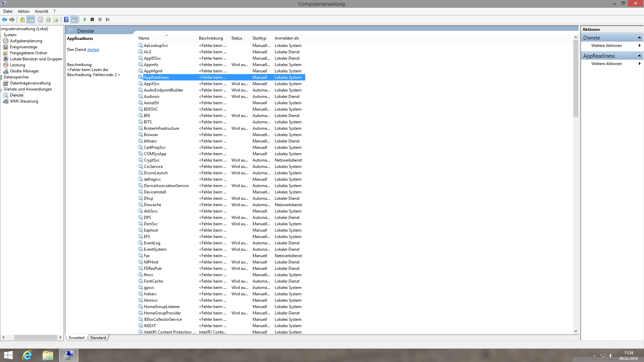644x362 pixels.
Task: Open the Aktion menu
Action: coord(23,11)
